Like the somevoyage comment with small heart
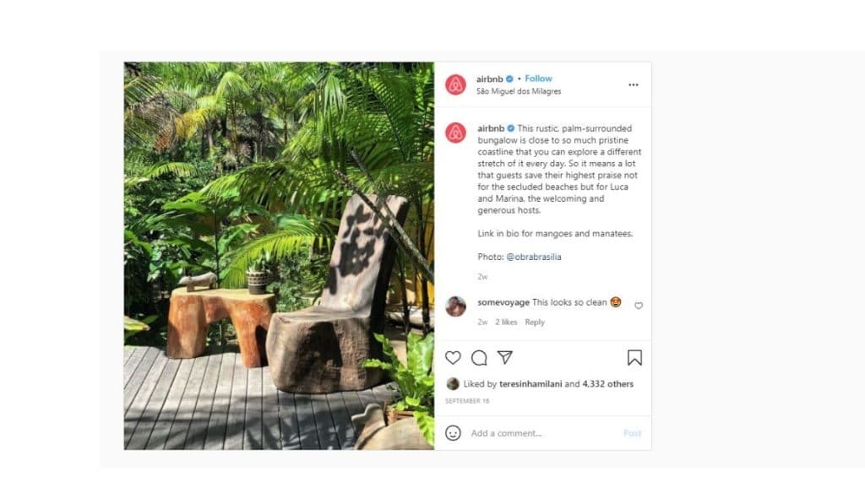 639,306
